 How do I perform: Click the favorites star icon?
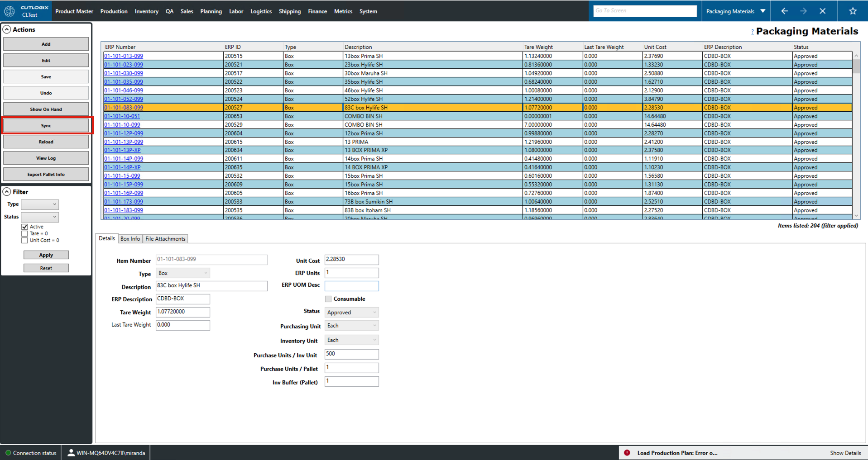point(853,11)
